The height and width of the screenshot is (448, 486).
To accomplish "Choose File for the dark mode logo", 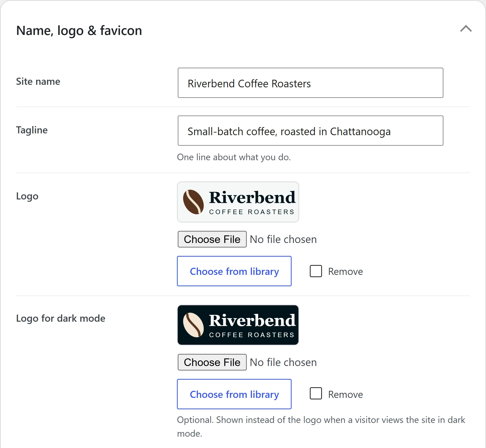I will pyautogui.click(x=212, y=362).
